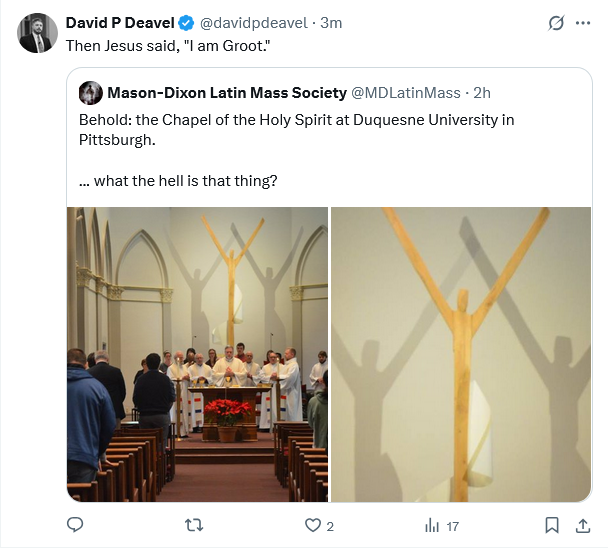Open the Grok explain icon

(x=557, y=23)
